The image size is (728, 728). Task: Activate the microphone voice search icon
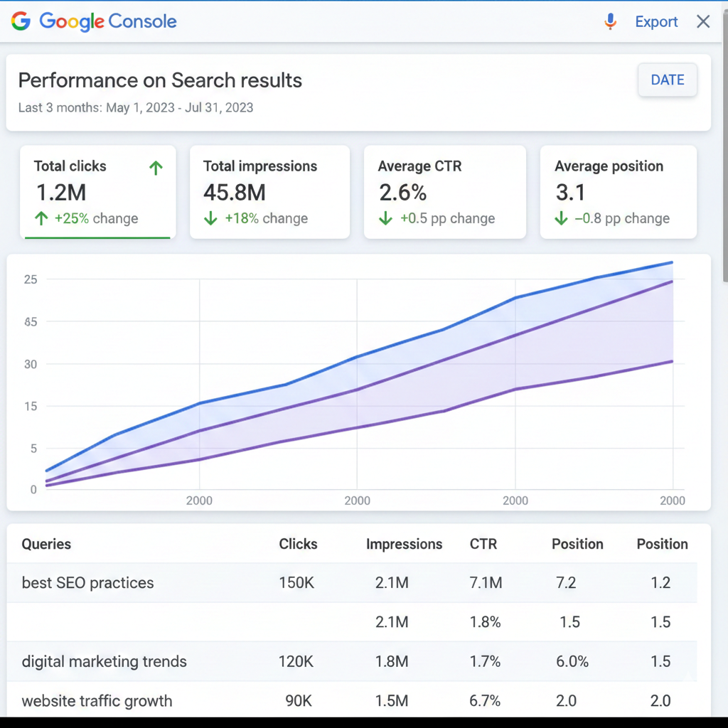click(x=610, y=21)
